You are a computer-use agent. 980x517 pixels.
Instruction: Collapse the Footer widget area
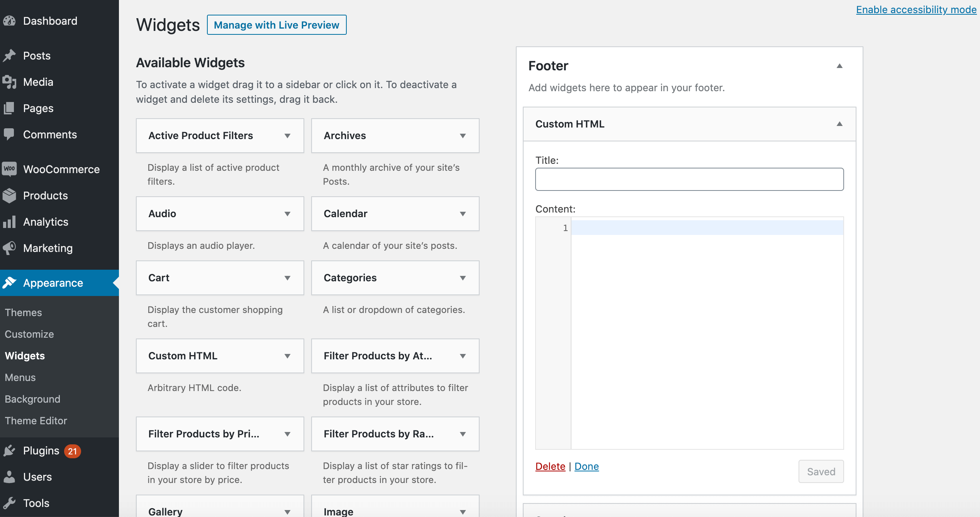839,66
